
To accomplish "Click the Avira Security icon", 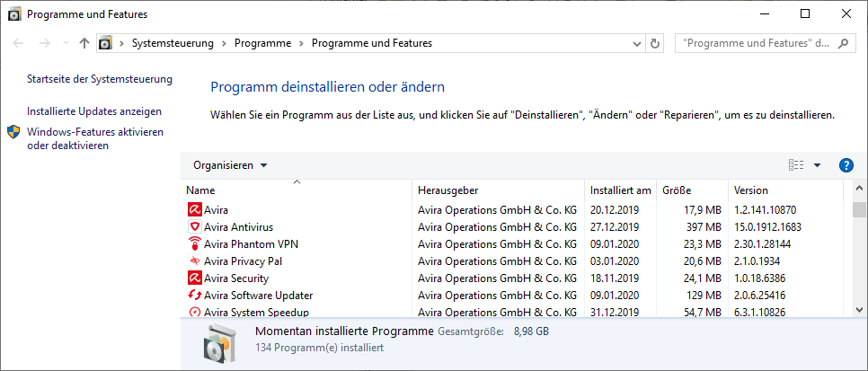I will [x=194, y=278].
